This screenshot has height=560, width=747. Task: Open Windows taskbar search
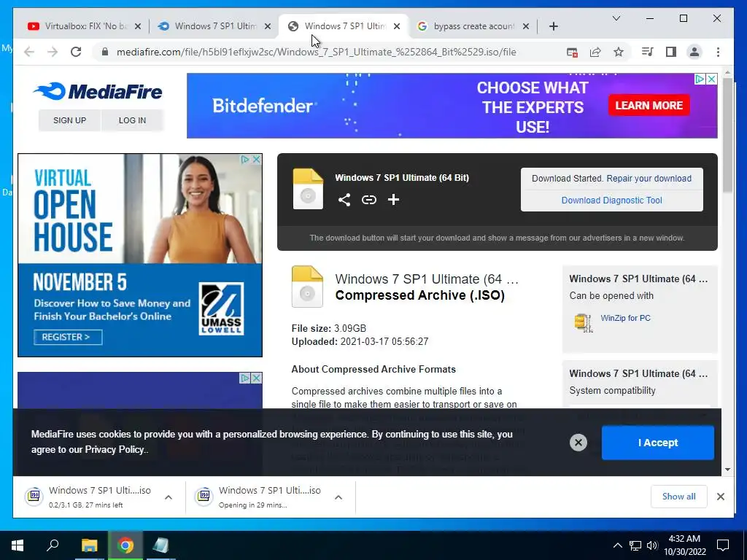click(x=53, y=545)
